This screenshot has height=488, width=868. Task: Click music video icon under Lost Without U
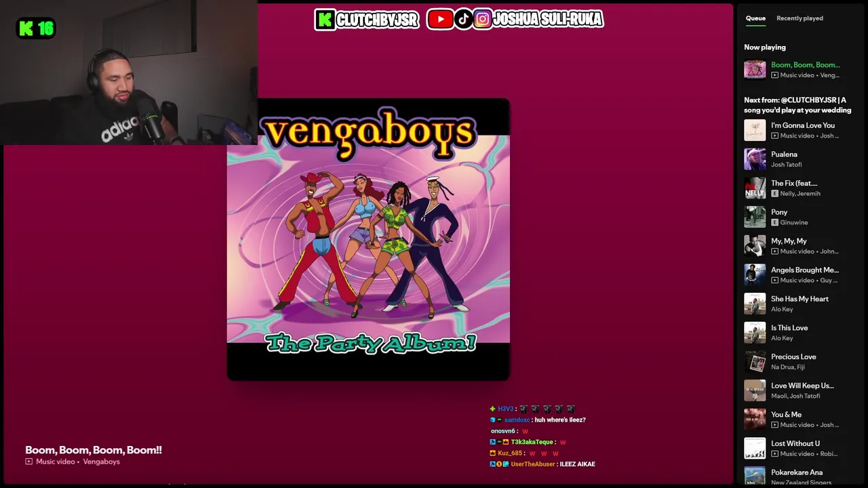[774, 454]
